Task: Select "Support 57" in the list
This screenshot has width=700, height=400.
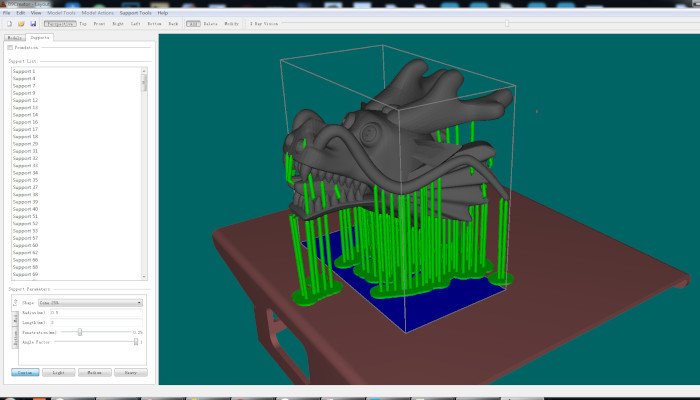Action: (25, 238)
